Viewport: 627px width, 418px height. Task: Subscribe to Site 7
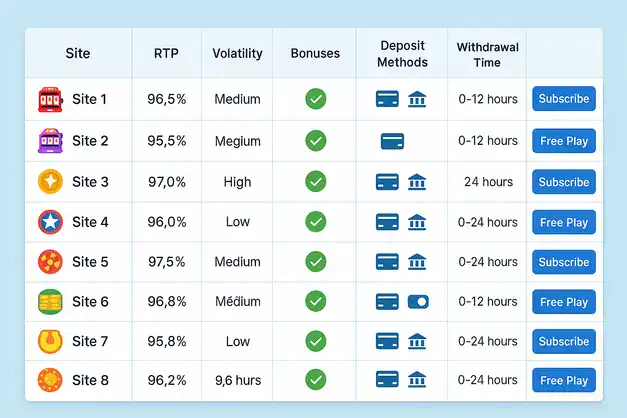[x=563, y=341]
